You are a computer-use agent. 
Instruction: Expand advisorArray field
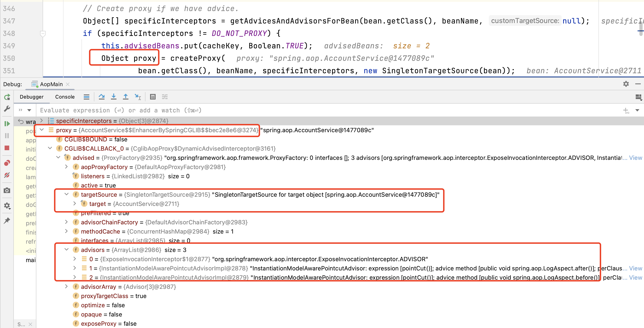pyautogui.click(x=67, y=287)
